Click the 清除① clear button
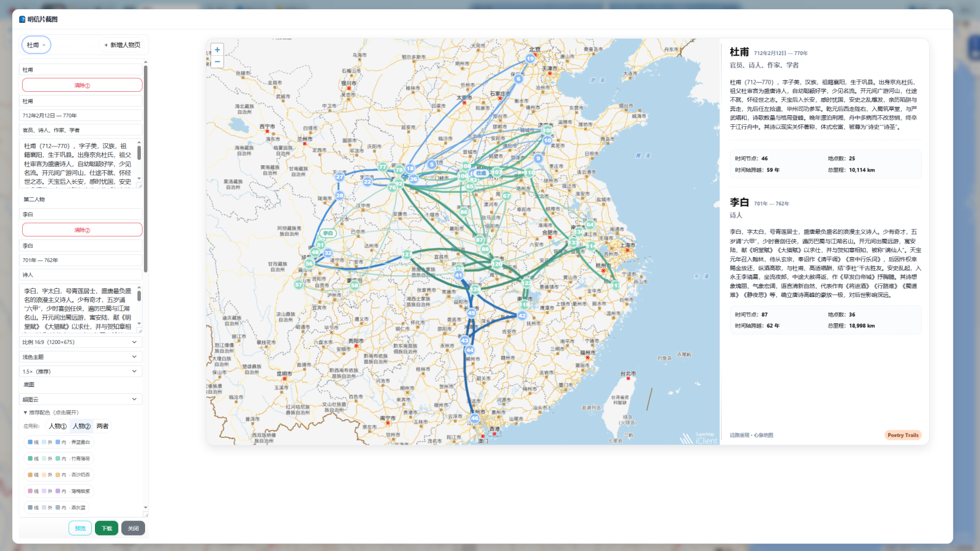Image resolution: width=980 pixels, height=551 pixels. click(82, 85)
